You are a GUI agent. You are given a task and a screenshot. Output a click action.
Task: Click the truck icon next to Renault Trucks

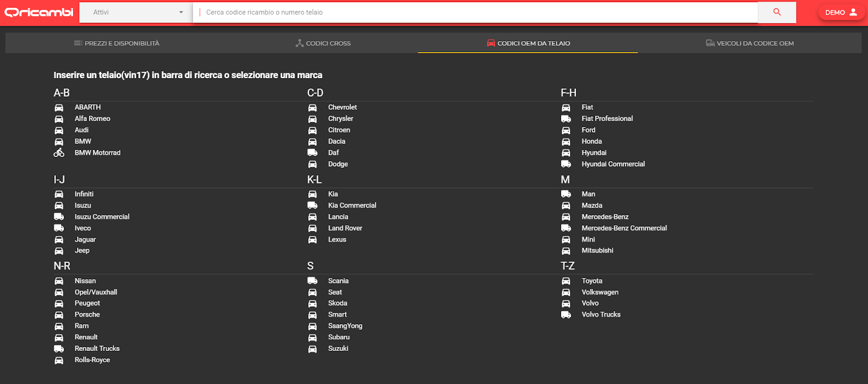(59, 349)
